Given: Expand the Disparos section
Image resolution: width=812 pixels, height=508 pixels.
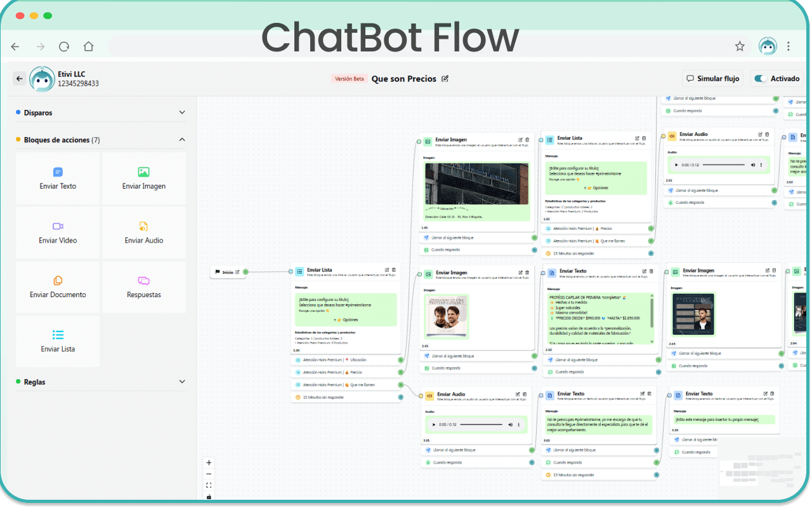Looking at the screenshot, I should click(183, 112).
